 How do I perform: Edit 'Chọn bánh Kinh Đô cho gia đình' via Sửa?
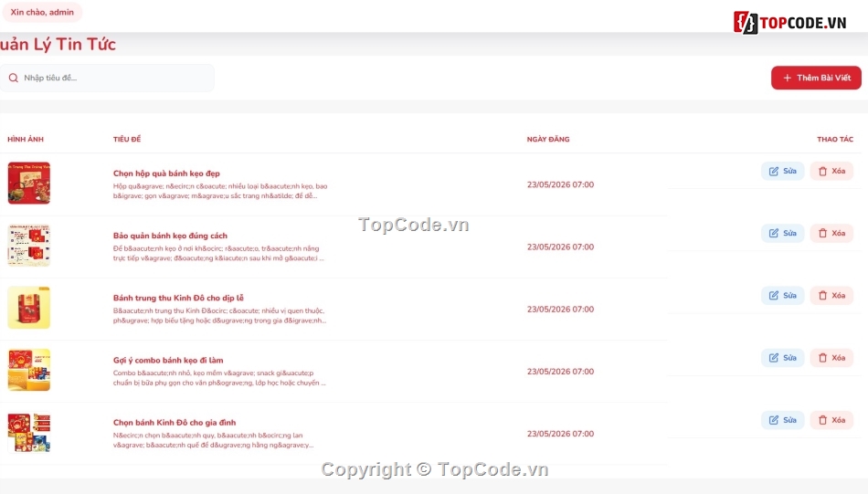pyautogui.click(x=782, y=420)
